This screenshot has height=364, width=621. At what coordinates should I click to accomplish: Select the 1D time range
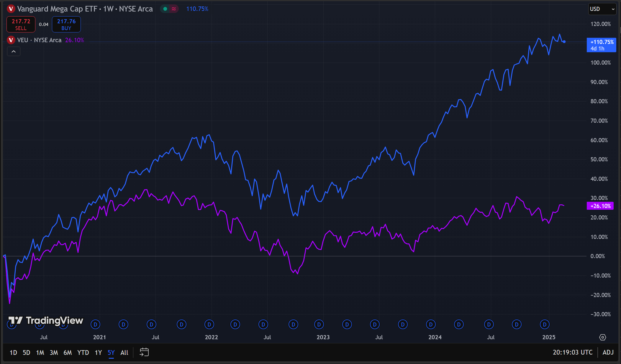[13, 352]
